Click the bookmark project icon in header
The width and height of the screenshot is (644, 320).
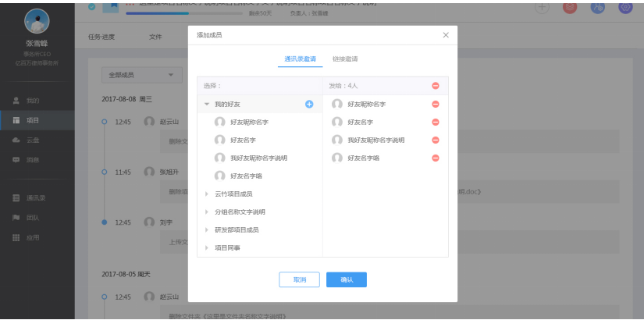point(110,9)
